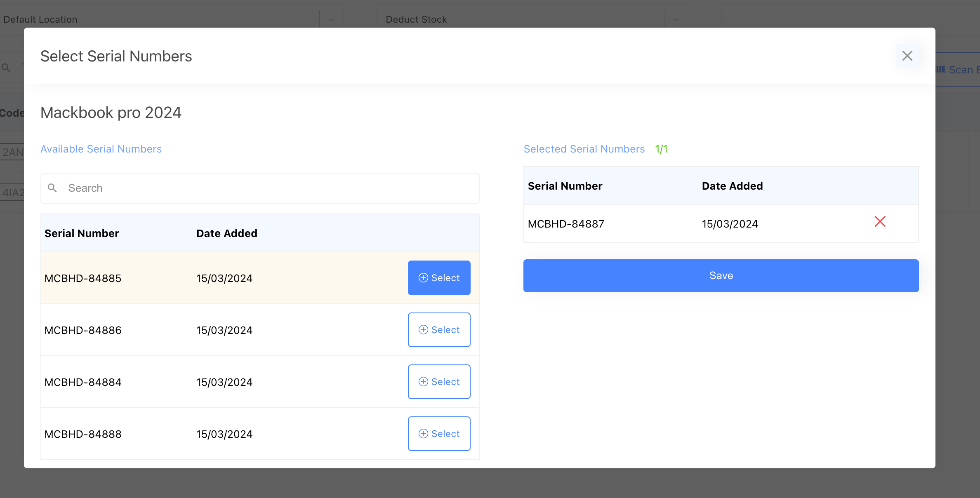Click the search magnifier icon in serial search
Screen dimensions: 980x498
pos(52,188)
